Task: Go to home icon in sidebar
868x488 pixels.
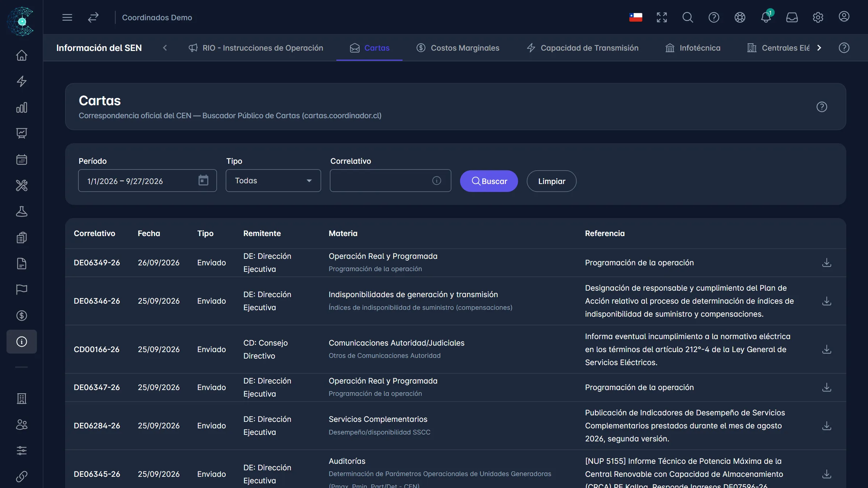Action: pos(22,55)
